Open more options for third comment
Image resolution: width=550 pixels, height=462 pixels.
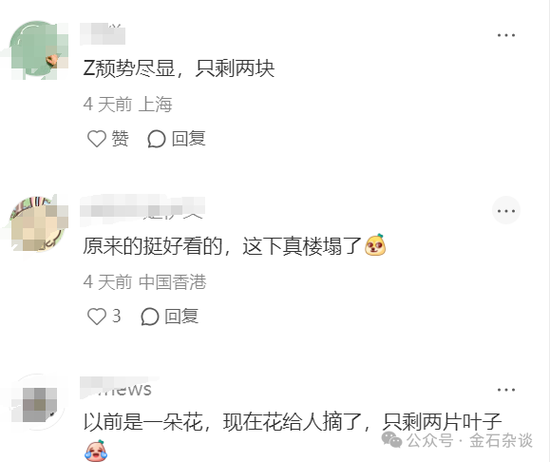(506, 390)
